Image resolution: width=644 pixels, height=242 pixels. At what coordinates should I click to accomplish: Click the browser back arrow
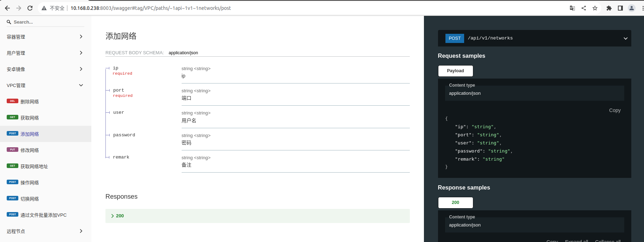(7, 8)
